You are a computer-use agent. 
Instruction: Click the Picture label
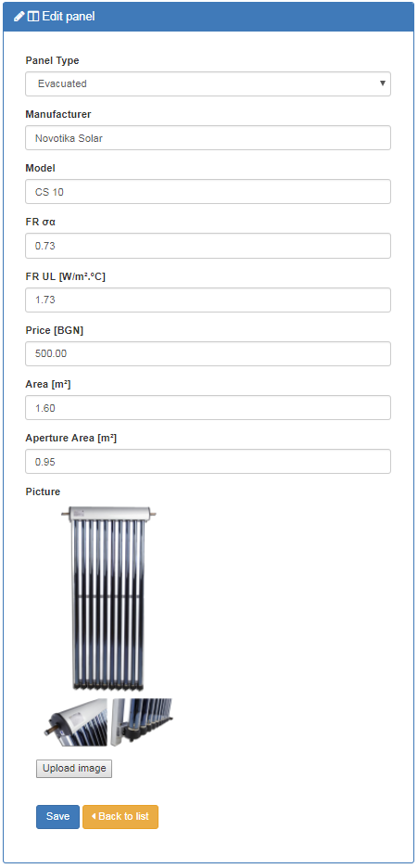click(x=44, y=491)
